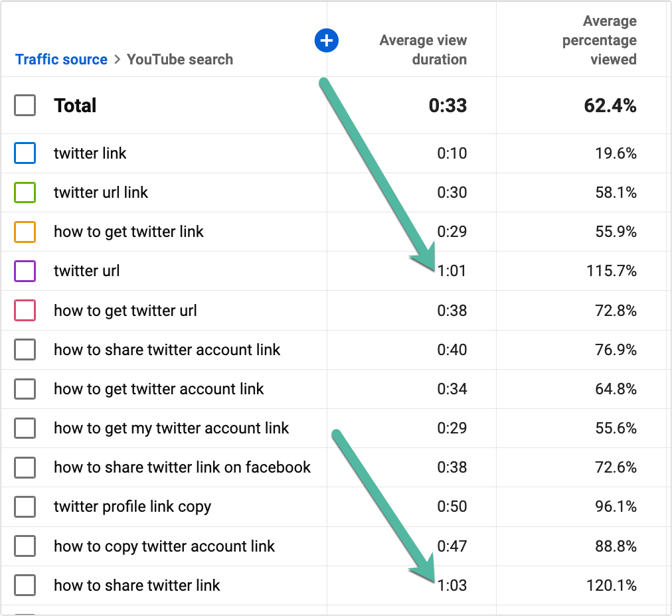Toggle the pink 'how to get twitter url' checkbox
This screenshot has height=616, width=672.
coord(25,311)
